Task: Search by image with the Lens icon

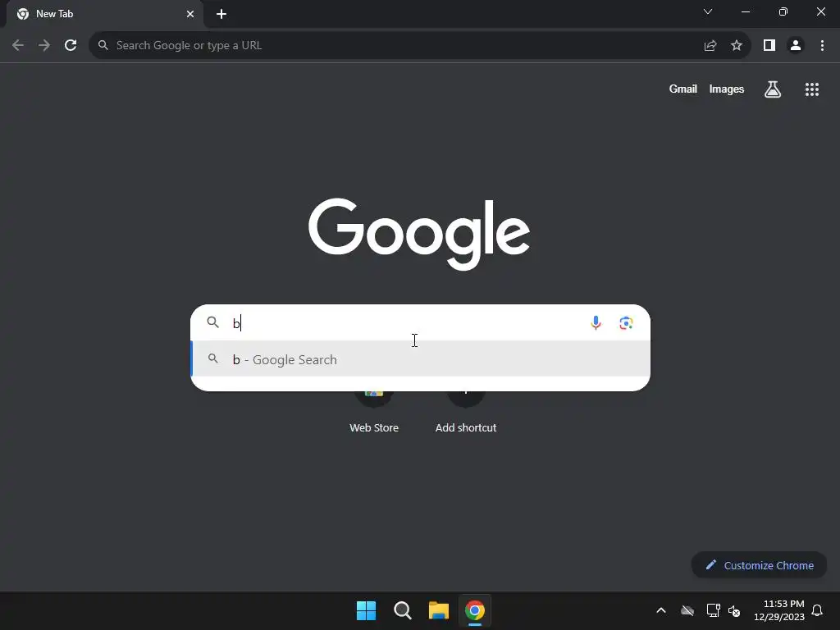Action: 626,323
